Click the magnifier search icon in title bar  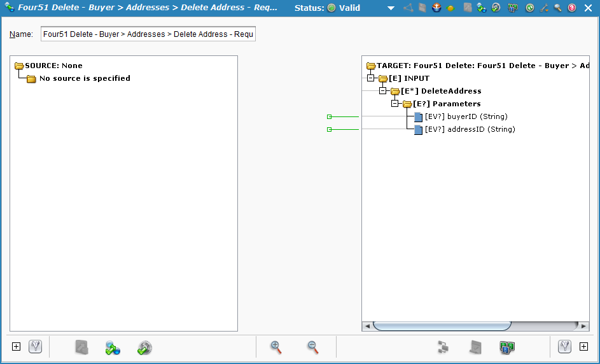click(557, 8)
